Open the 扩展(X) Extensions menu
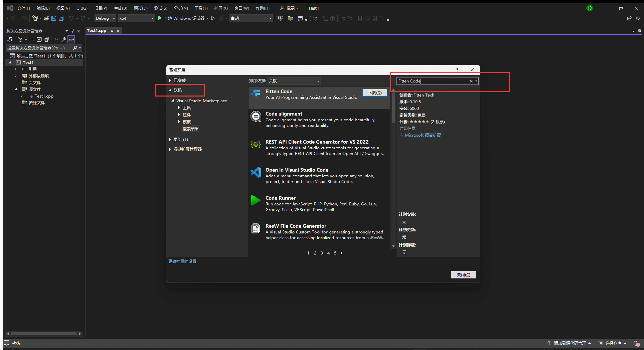644x350 pixels. click(221, 8)
